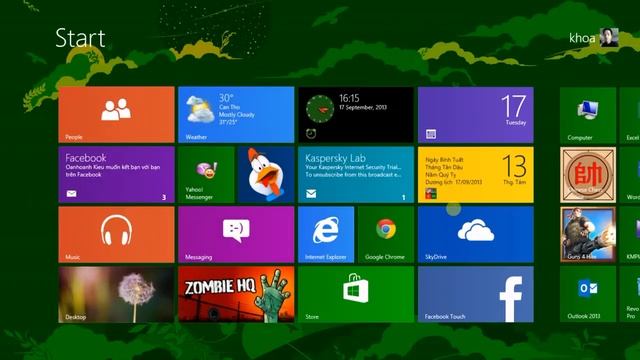The width and height of the screenshot is (640, 360).
Task: Launch the Guns 4 Hire game tile
Action: pyautogui.click(x=588, y=235)
